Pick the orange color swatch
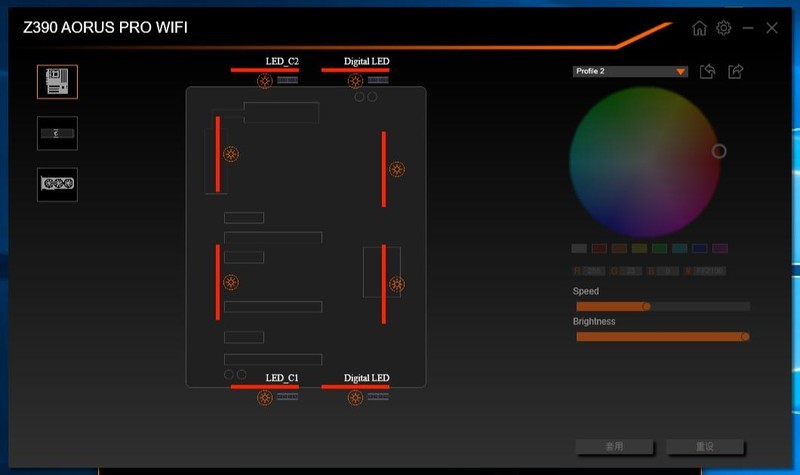 coord(619,248)
